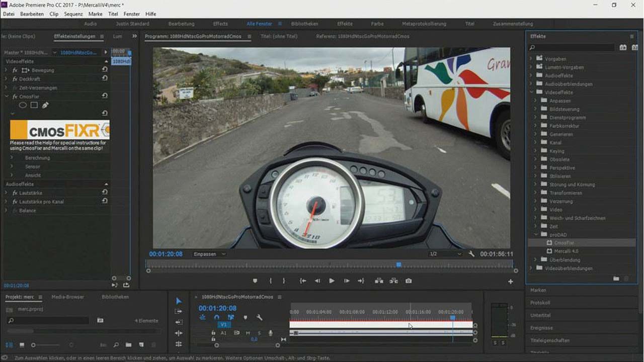Select the Selection arrow tool

click(x=179, y=301)
